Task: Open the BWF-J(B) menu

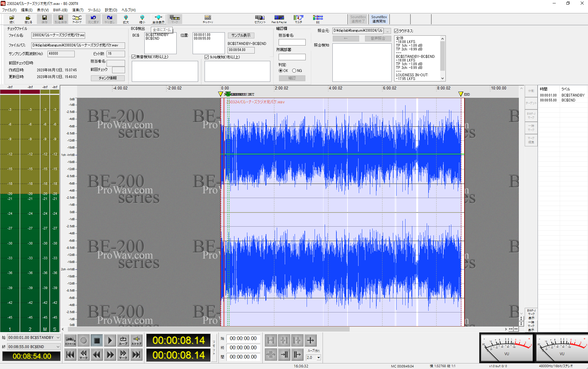Action: tap(60, 10)
